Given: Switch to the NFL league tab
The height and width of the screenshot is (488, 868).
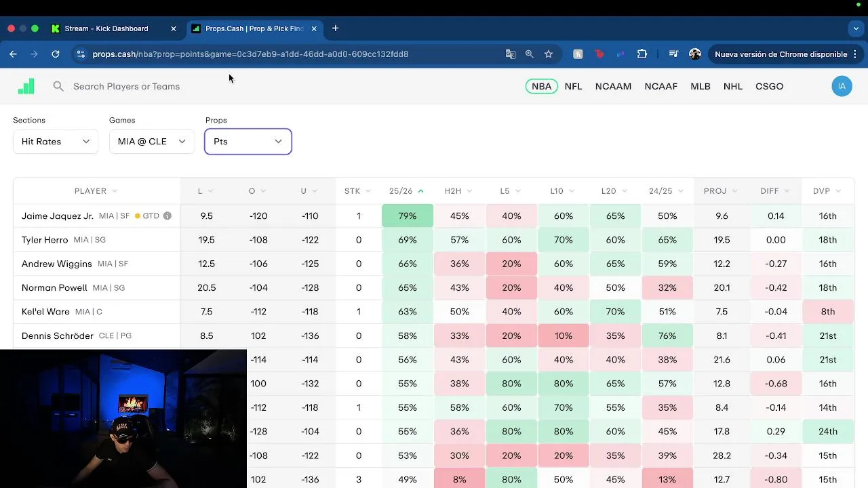Looking at the screenshot, I should (x=573, y=86).
